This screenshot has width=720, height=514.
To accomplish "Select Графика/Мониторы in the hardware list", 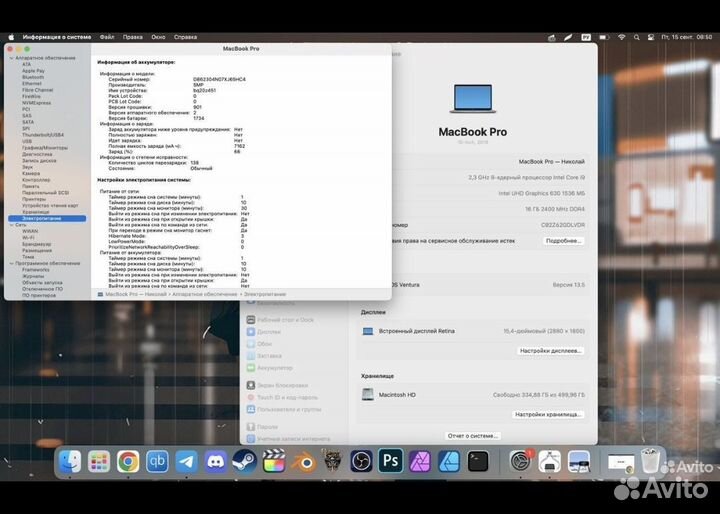I will click(x=45, y=148).
